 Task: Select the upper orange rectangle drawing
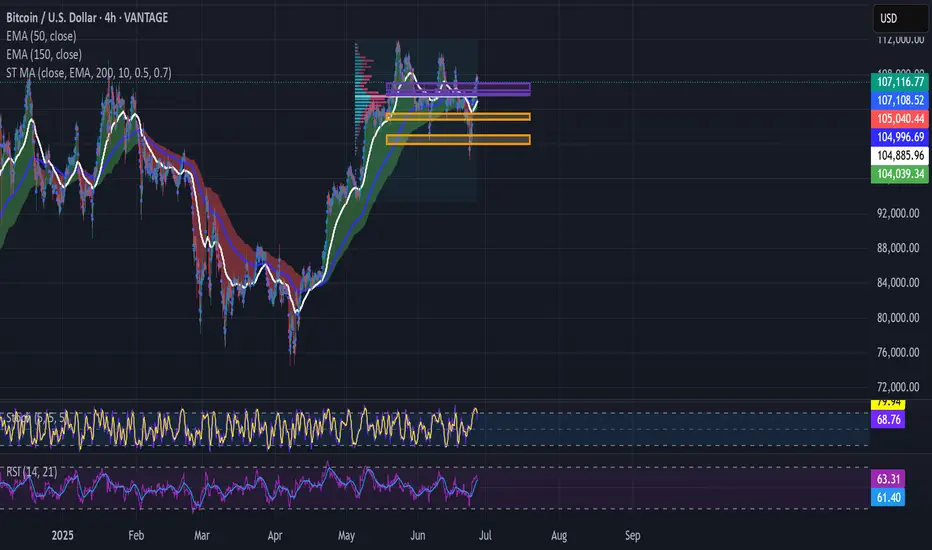coord(458,117)
